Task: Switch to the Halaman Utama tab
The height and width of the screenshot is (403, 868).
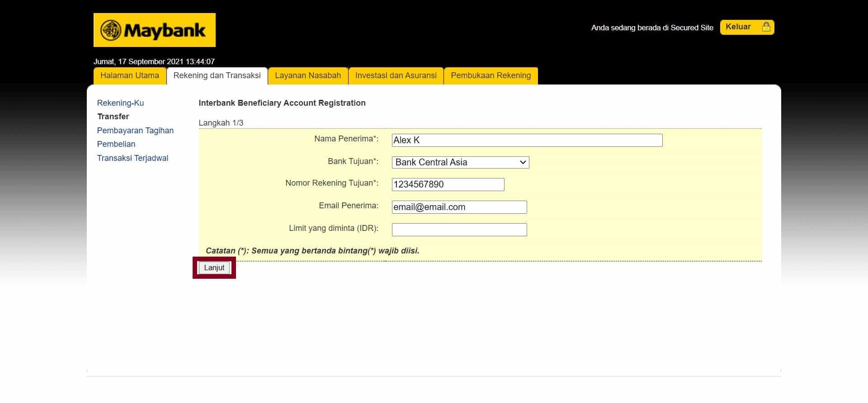Action: (130, 75)
